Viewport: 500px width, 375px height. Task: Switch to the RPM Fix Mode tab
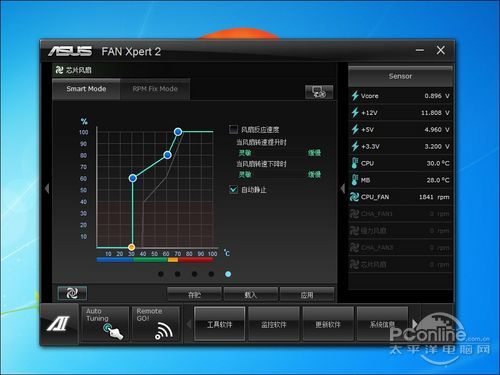click(155, 89)
